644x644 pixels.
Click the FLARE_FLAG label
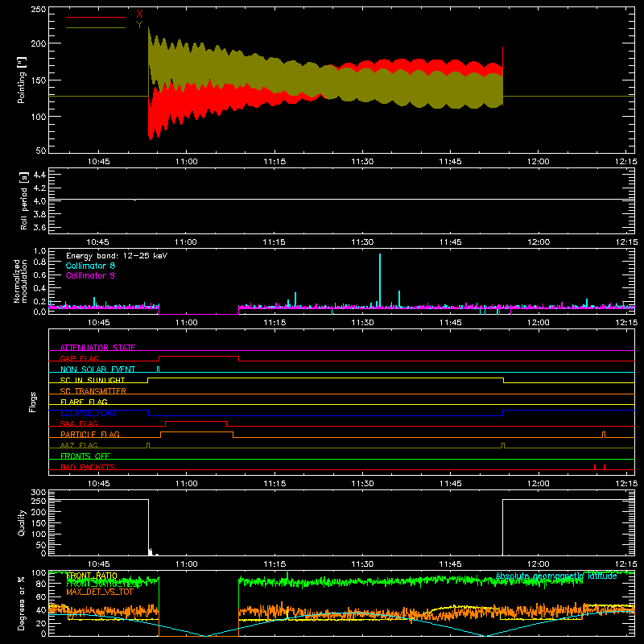pos(84,402)
